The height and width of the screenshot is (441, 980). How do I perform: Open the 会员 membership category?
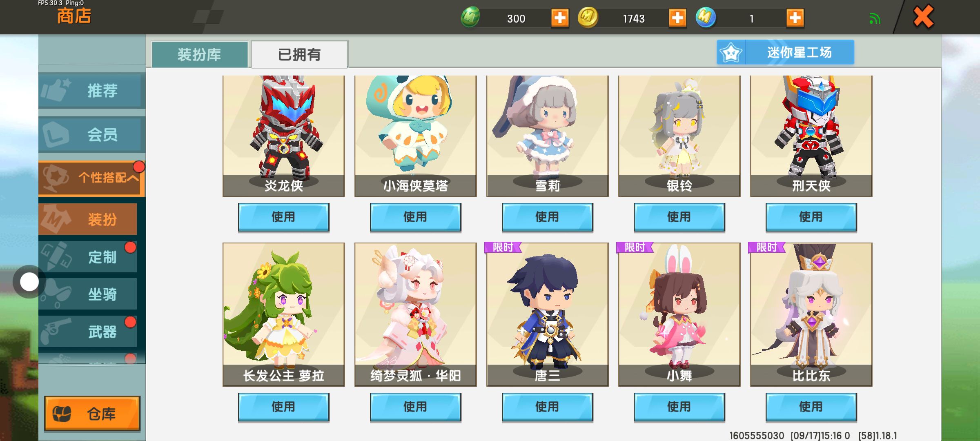coord(92,134)
